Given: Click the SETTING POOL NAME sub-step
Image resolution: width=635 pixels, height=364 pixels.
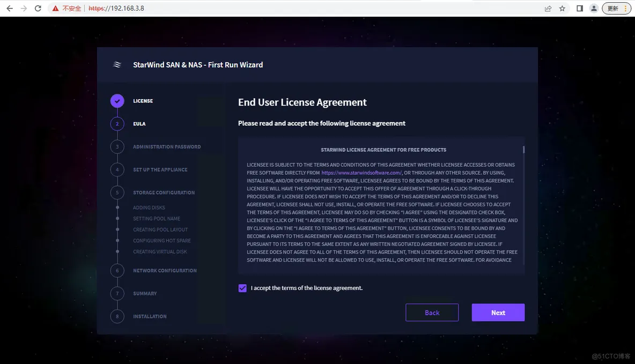Looking at the screenshot, I should (157, 218).
